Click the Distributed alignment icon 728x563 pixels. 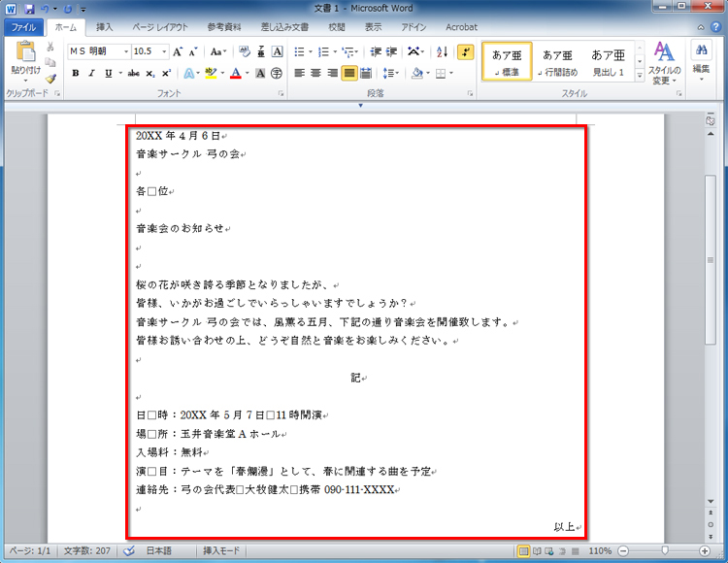(x=366, y=73)
